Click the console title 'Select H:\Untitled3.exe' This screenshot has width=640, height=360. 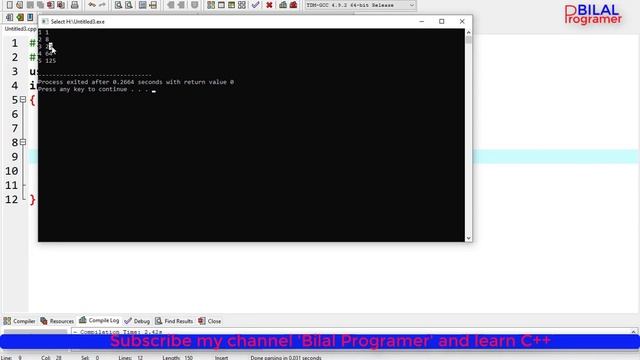(78, 22)
